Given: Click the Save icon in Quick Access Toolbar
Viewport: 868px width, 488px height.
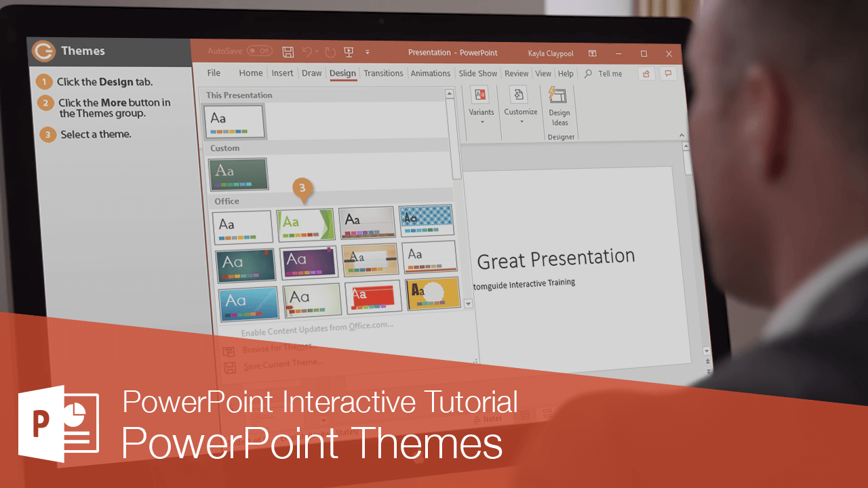Looking at the screenshot, I should [x=288, y=52].
